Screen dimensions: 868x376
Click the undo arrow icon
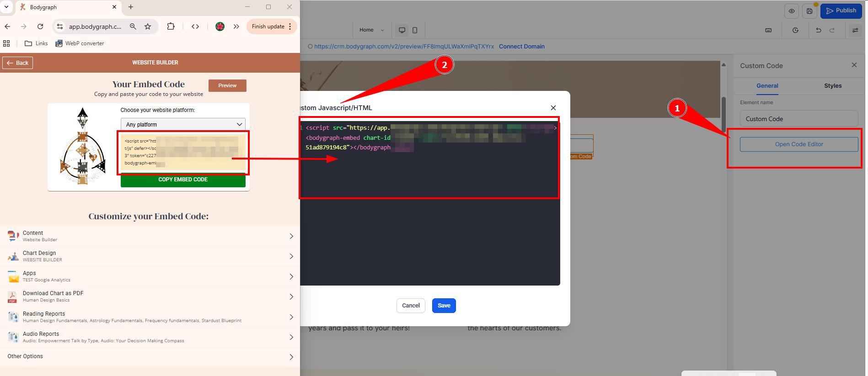(x=818, y=30)
